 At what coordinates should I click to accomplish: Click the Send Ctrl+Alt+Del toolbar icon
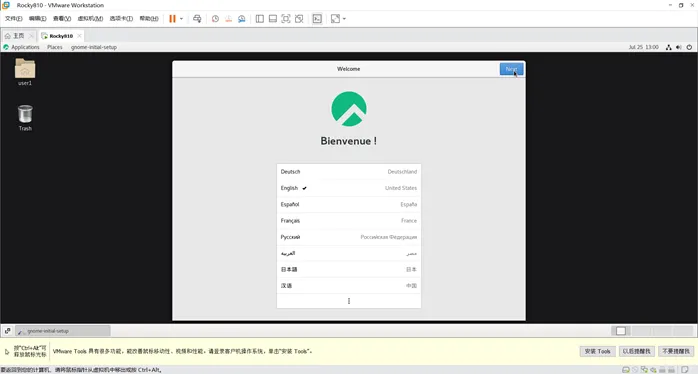[197, 19]
